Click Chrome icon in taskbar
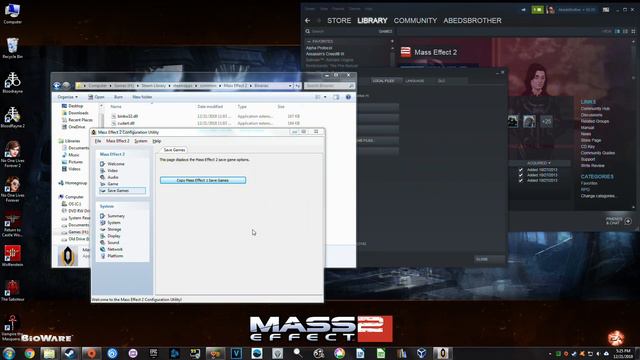640x360 pixels. [x=29, y=353]
